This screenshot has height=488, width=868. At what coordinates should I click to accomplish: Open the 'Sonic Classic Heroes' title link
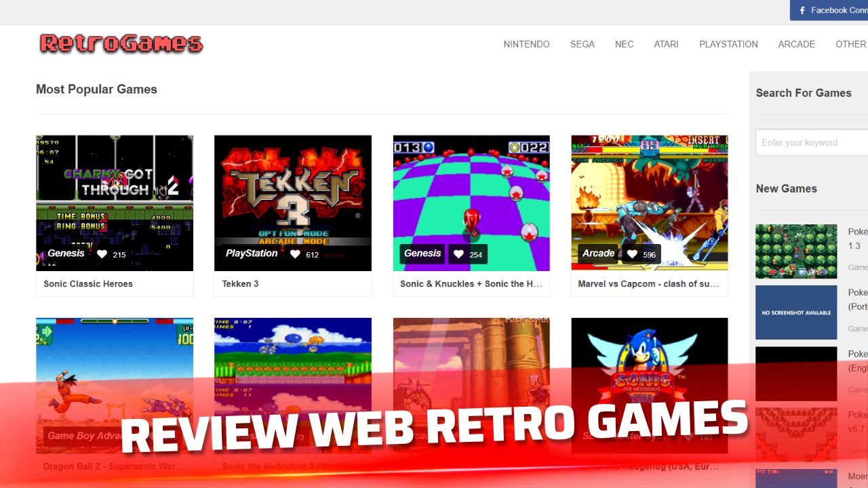tap(88, 284)
